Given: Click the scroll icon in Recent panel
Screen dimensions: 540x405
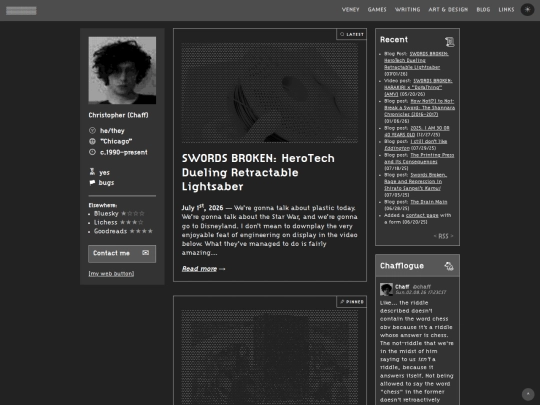Looking at the screenshot, I should (x=449, y=42).
